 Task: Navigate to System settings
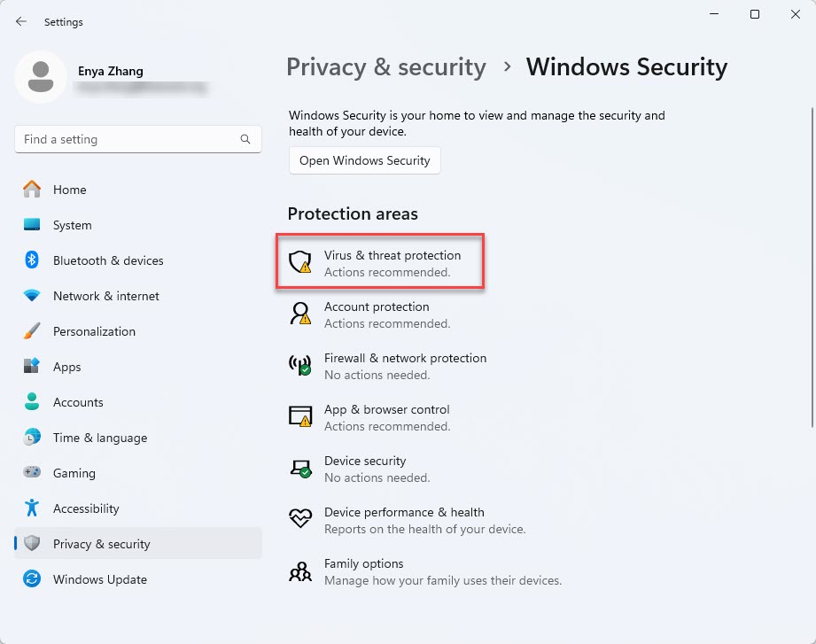tap(72, 225)
